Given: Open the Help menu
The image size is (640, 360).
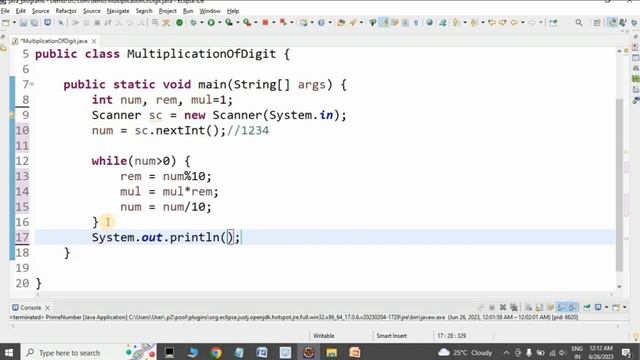Looking at the screenshot, I should tap(233, 11).
